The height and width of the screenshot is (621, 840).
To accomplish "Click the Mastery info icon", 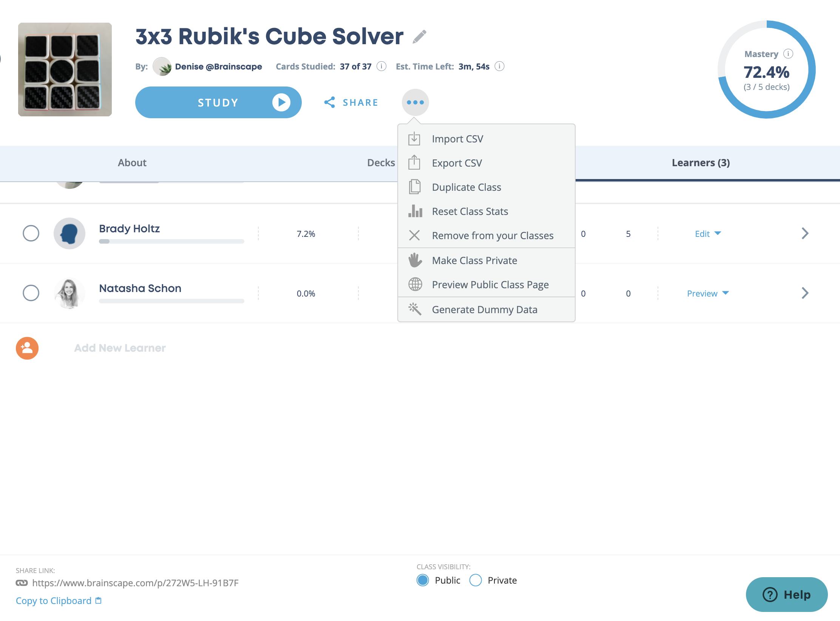I will click(x=788, y=54).
